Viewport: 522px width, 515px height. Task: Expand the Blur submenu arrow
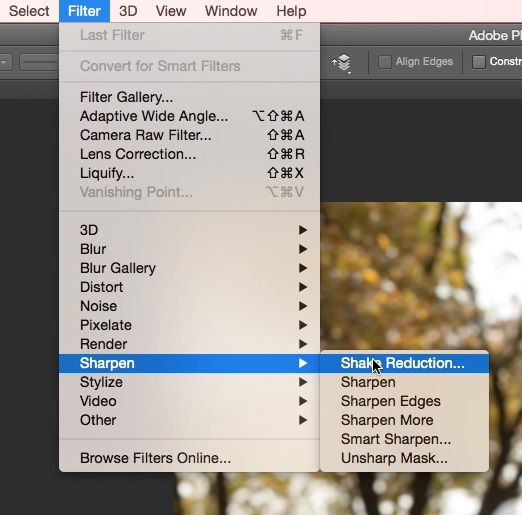tap(303, 249)
